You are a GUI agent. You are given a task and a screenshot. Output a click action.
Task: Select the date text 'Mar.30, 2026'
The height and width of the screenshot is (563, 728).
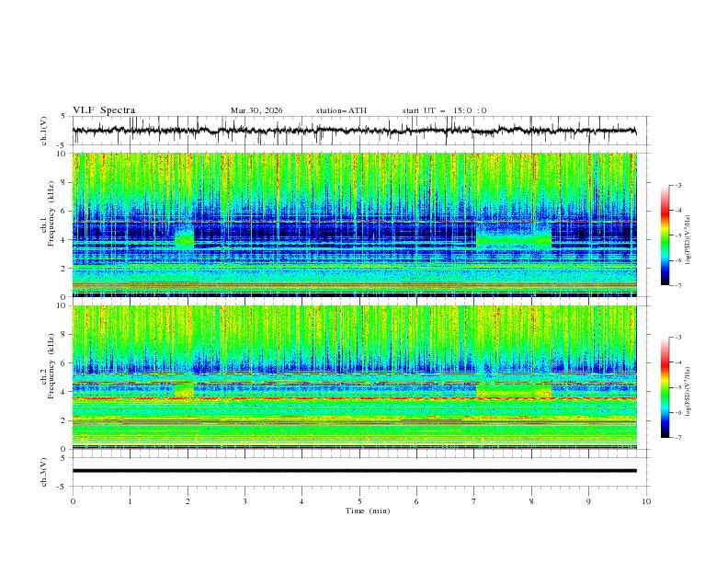coord(256,110)
